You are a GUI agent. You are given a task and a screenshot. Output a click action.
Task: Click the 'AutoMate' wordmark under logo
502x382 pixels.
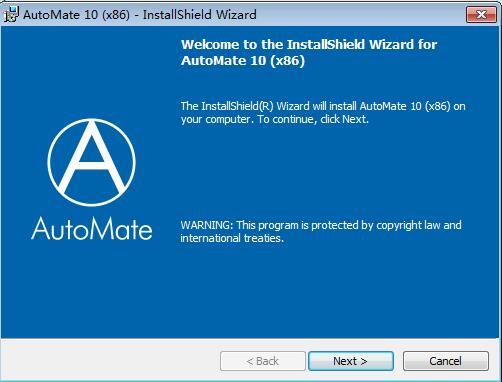pos(92,229)
